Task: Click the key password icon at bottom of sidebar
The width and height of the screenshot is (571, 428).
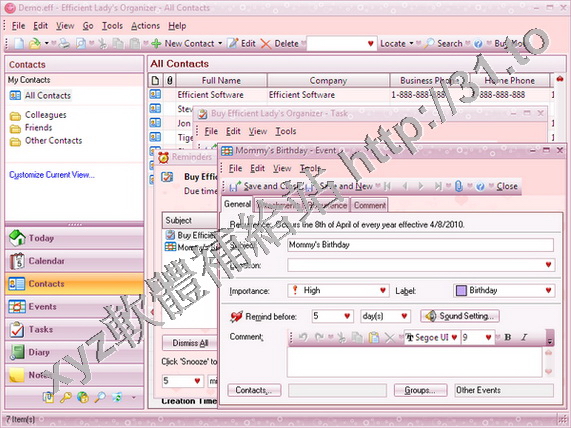Action: [66, 397]
